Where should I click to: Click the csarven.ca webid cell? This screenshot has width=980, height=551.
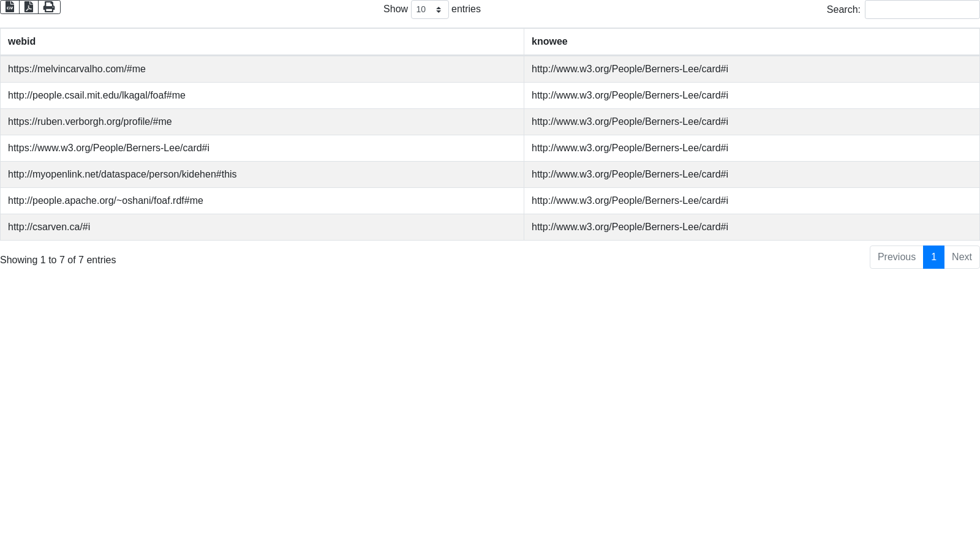[49, 227]
